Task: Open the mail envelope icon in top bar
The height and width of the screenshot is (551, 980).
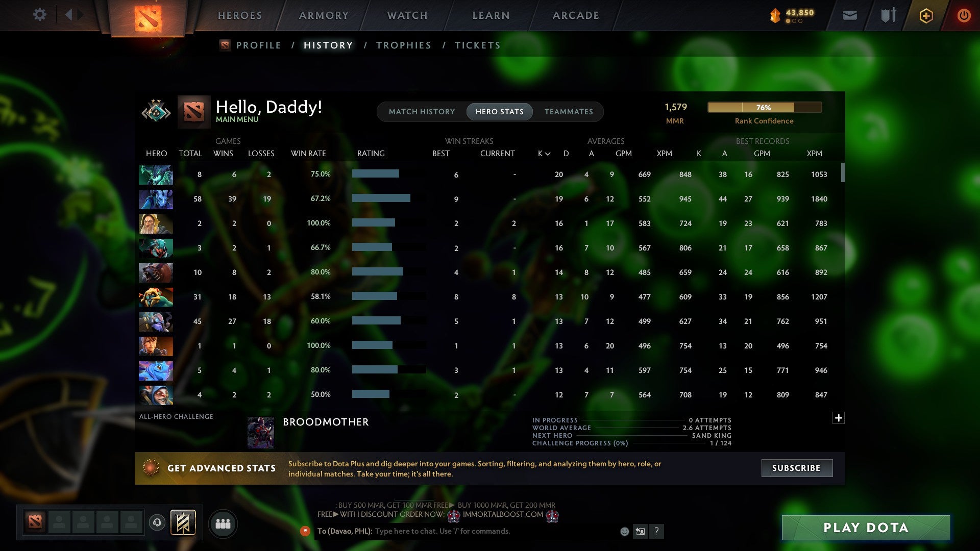Action: click(849, 15)
